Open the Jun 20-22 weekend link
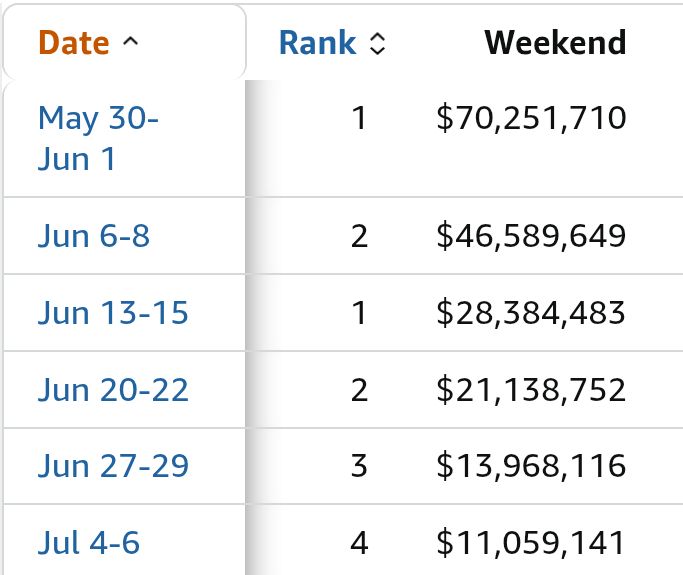This screenshot has height=575, width=683. pos(113,389)
